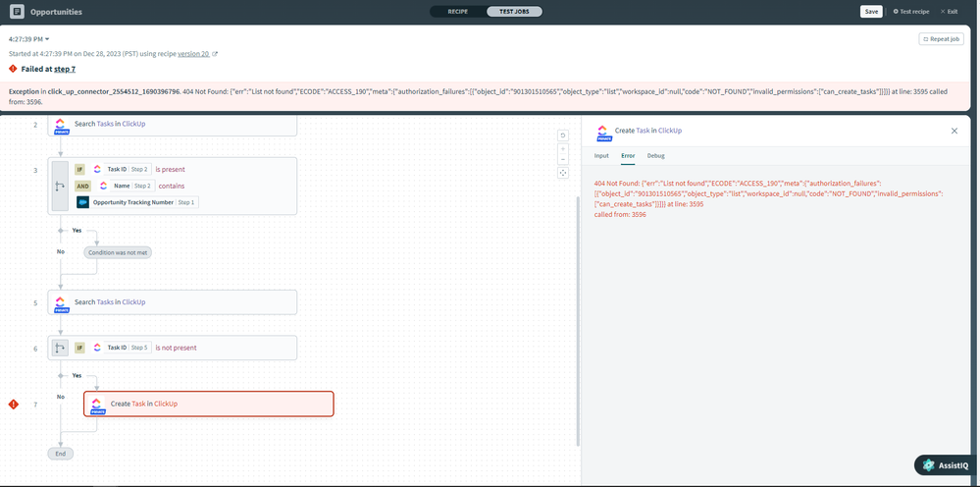Click the IF label in step 6
Screen dimensions: 980x487
79,348
